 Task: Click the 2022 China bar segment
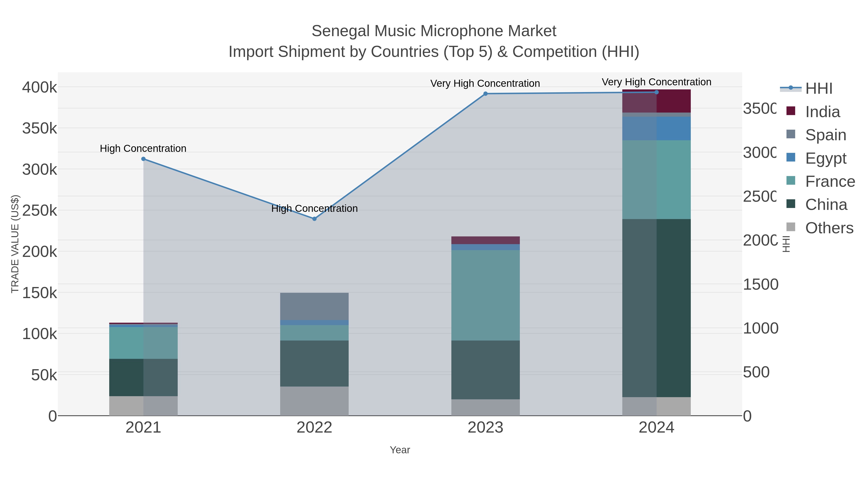click(x=314, y=363)
